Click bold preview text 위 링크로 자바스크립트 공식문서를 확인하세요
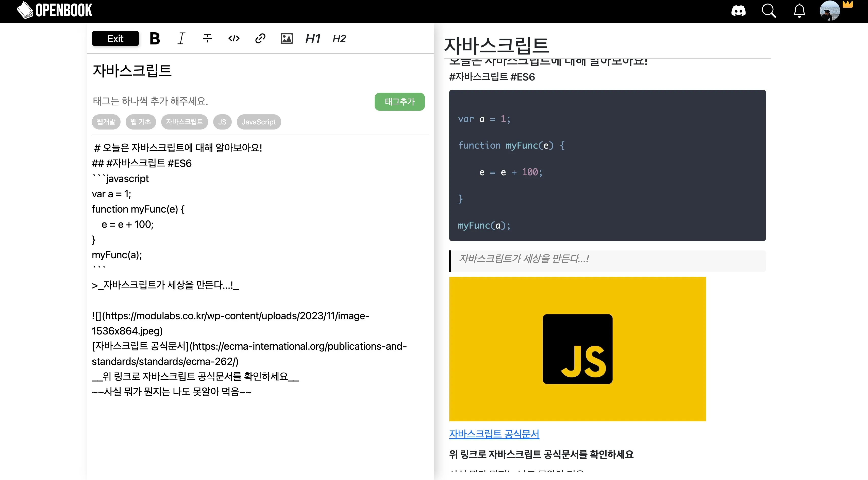The image size is (868, 480). point(541,454)
